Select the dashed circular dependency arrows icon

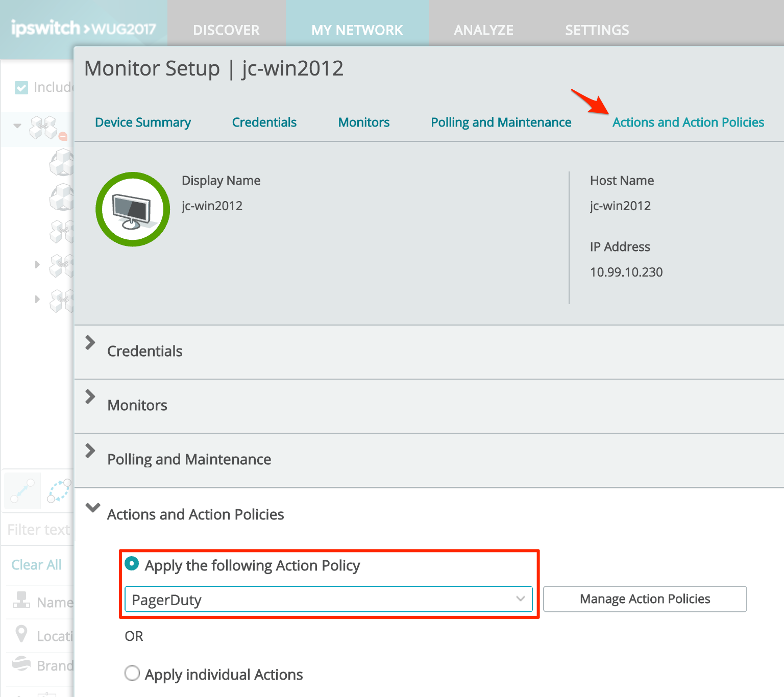pyautogui.click(x=59, y=491)
